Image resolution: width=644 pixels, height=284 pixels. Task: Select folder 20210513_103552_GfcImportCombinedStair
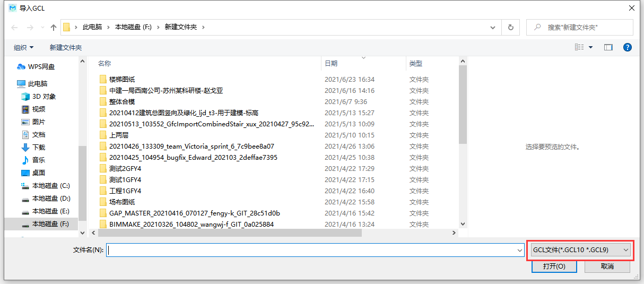pos(211,124)
